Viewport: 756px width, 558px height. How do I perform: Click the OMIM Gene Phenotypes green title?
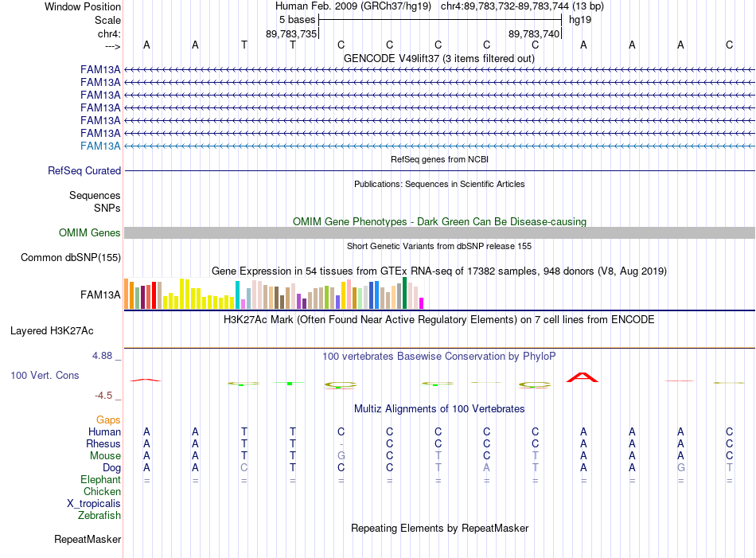(439, 222)
